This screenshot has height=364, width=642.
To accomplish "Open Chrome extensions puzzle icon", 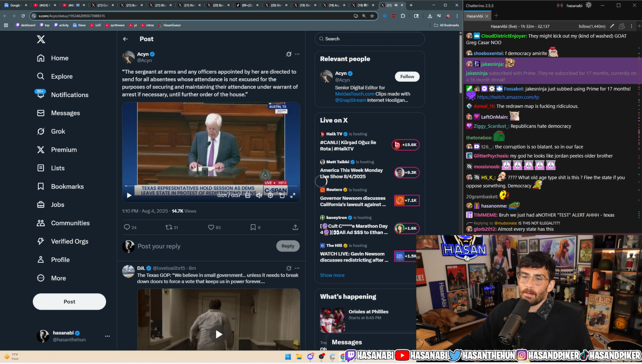I will [403, 16].
